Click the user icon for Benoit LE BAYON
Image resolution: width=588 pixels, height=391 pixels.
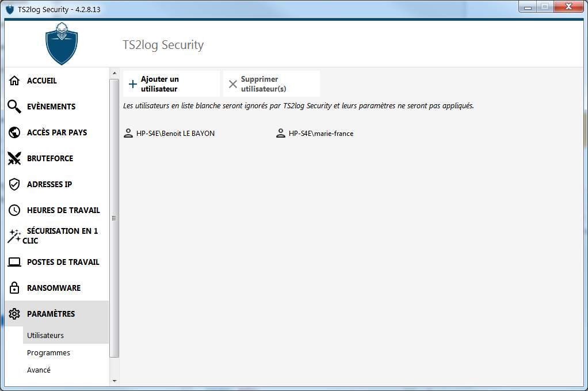[x=128, y=133]
